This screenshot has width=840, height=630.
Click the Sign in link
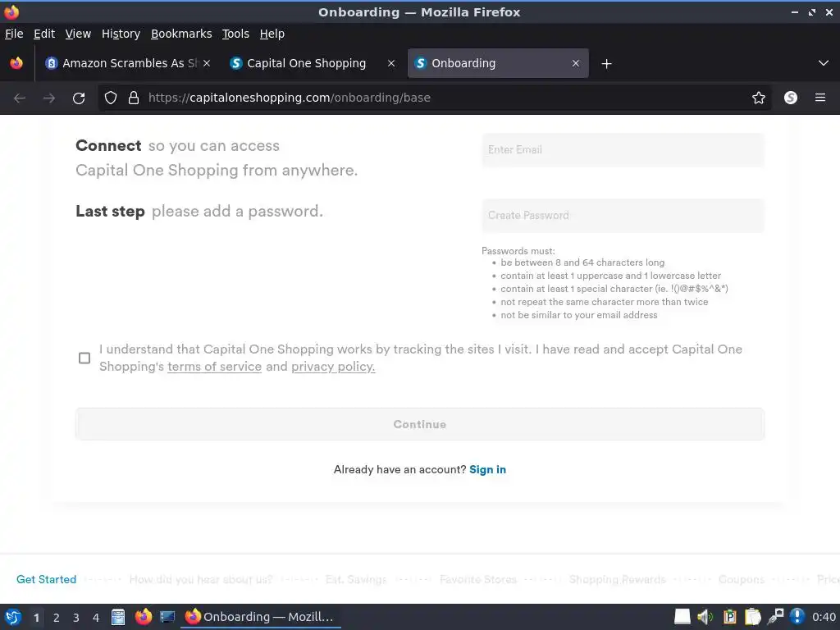(x=487, y=470)
